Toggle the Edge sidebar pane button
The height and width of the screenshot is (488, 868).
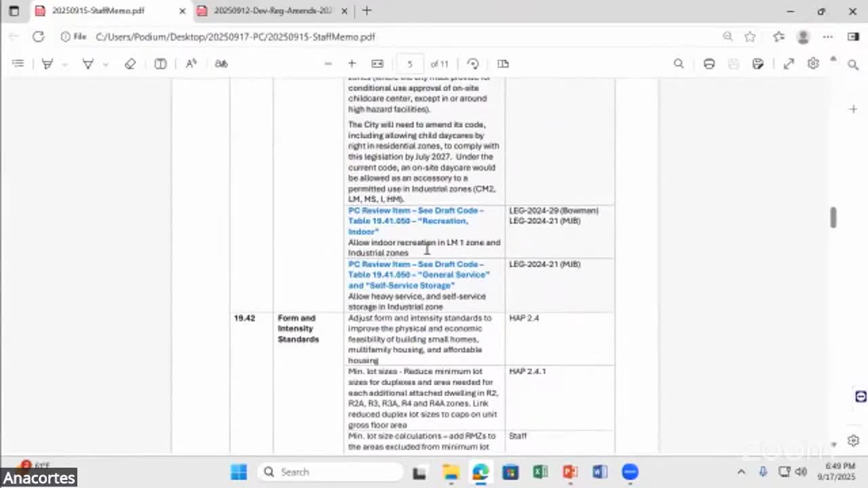coord(853,37)
